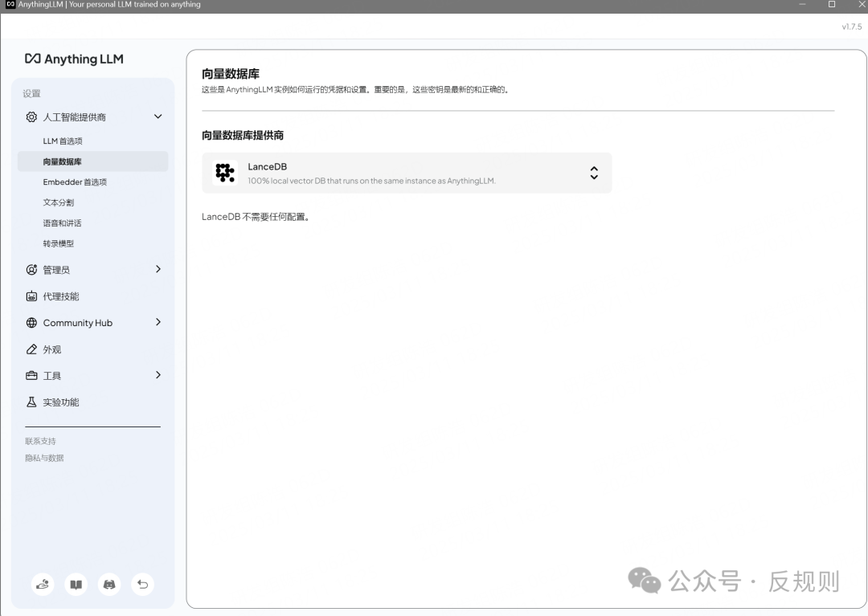
Task: Open the Discord footer icon
Action: [x=109, y=584]
